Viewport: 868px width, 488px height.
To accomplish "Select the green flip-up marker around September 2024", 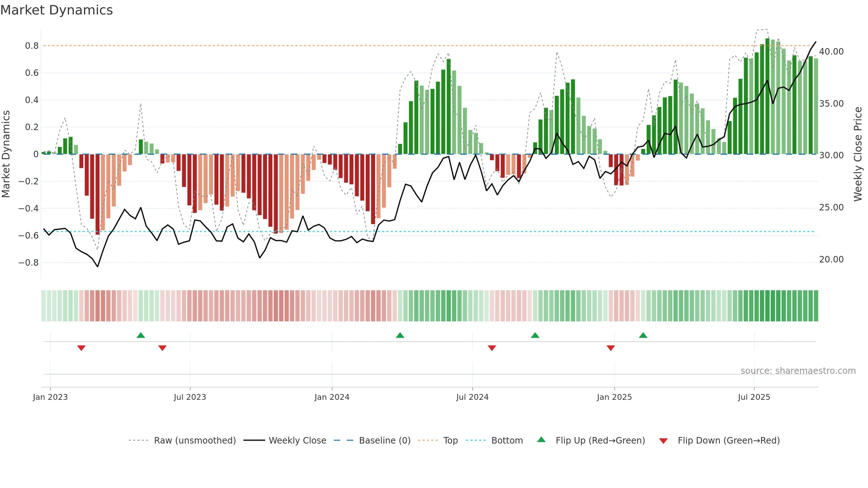I will coord(535,335).
